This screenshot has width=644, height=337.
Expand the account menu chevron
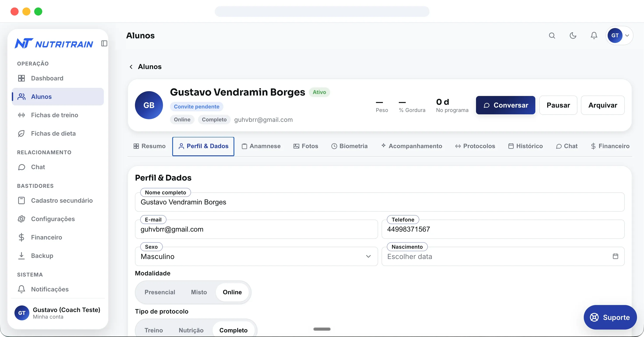pyautogui.click(x=627, y=35)
